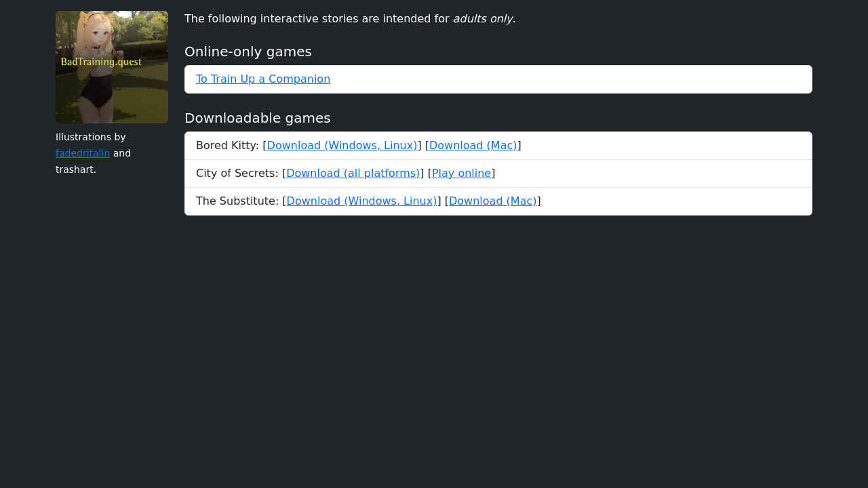Select the 'Downloadable games' heading
868x488 pixels.
pos(258,118)
